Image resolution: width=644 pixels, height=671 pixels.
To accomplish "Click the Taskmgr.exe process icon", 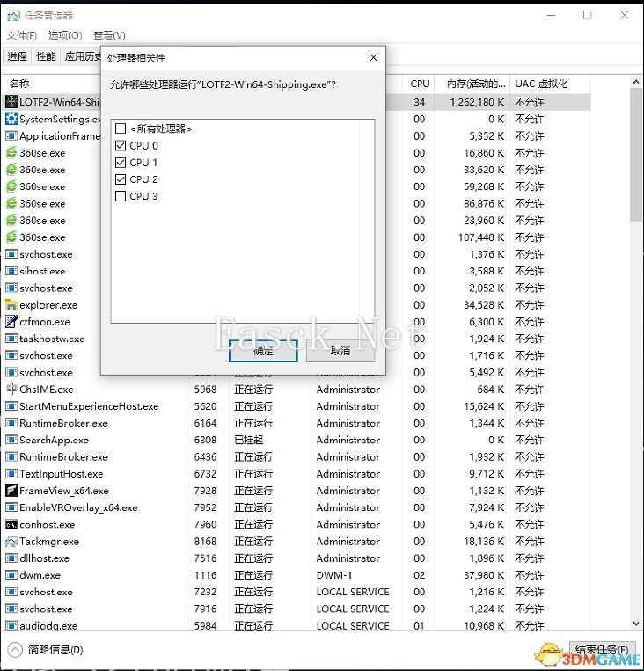I will click(x=11, y=542).
